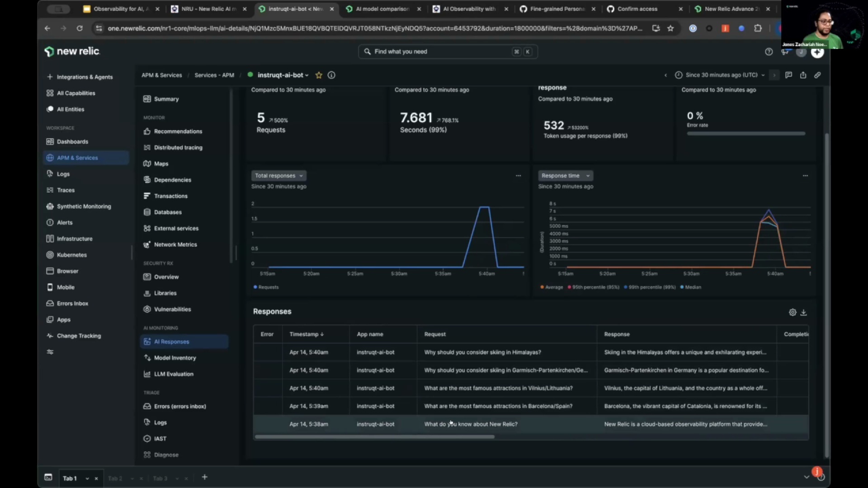Reload the page in the browser
The height and width of the screenshot is (488, 868).
click(80, 28)
